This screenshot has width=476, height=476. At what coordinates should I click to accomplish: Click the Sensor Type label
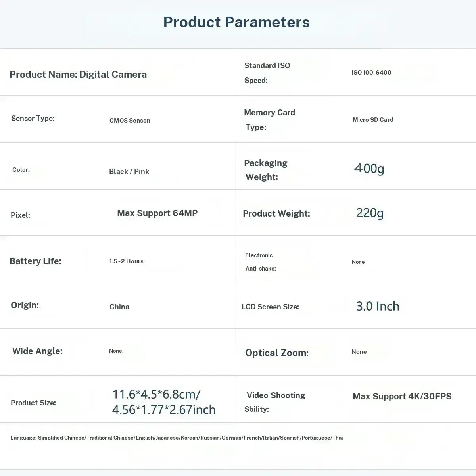(33, 119)
